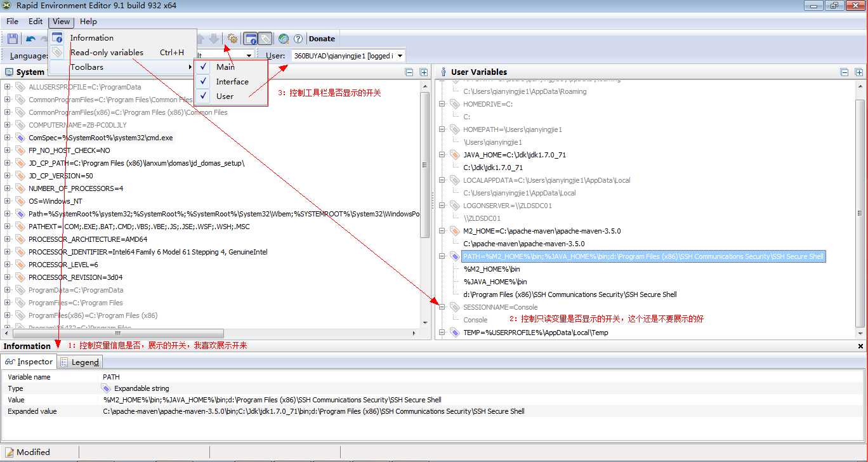Screen dimensions: 868x462
Task: Select the PROCESSOR_IDENTIFIER system variable
Action: (148, 252)
